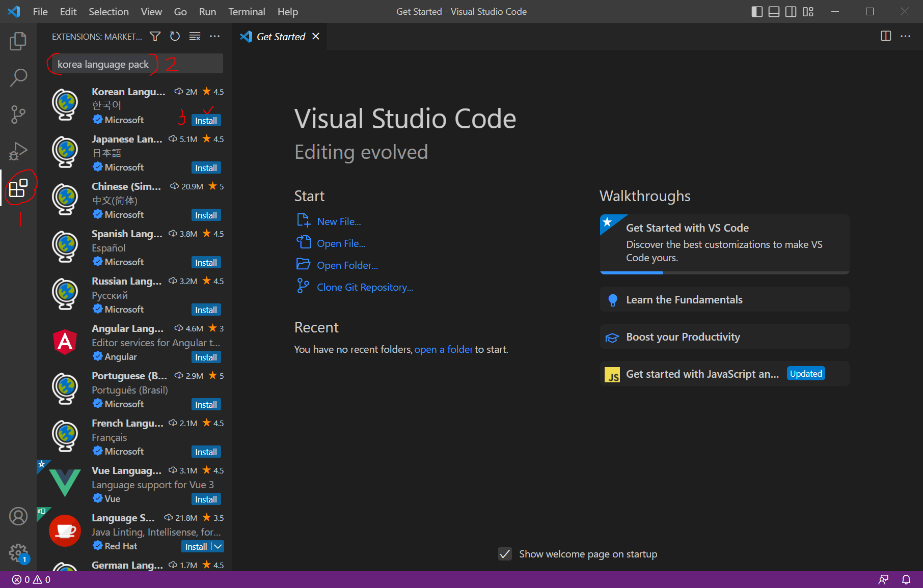Open the Edit menu
The image size is (923, 588).
click(x=68, y=12)
